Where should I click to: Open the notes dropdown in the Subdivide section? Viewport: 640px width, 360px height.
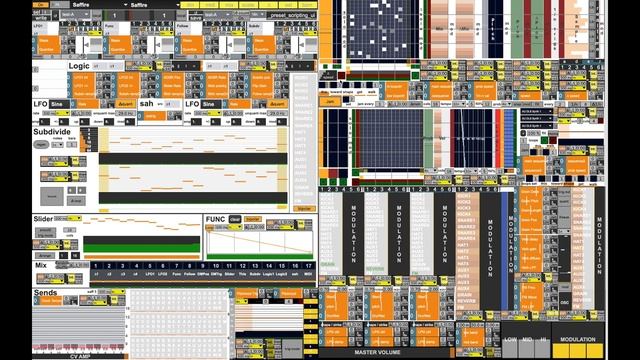click(x=57, y=144)
